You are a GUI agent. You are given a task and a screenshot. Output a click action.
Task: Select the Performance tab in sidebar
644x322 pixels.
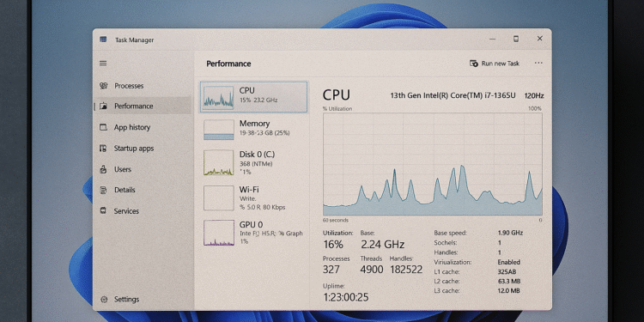(x=143, y=106)
